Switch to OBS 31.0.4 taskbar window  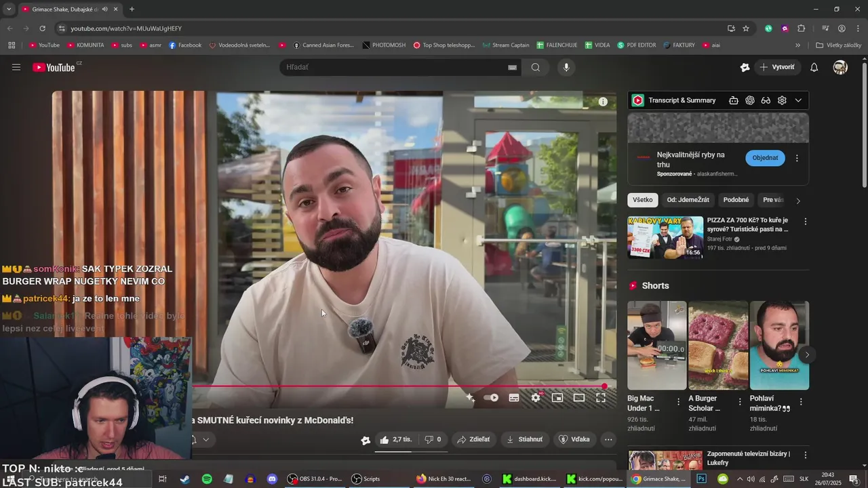pos(314,479)
